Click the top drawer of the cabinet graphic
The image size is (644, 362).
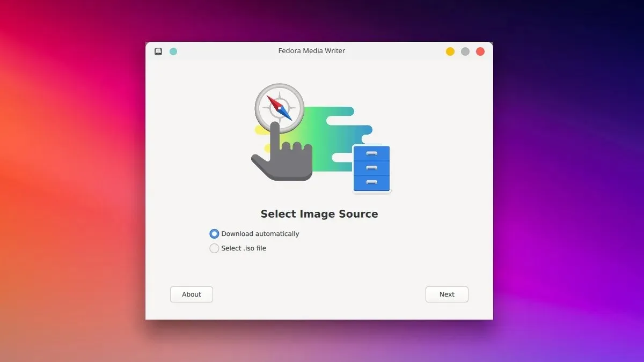point(371,154)
